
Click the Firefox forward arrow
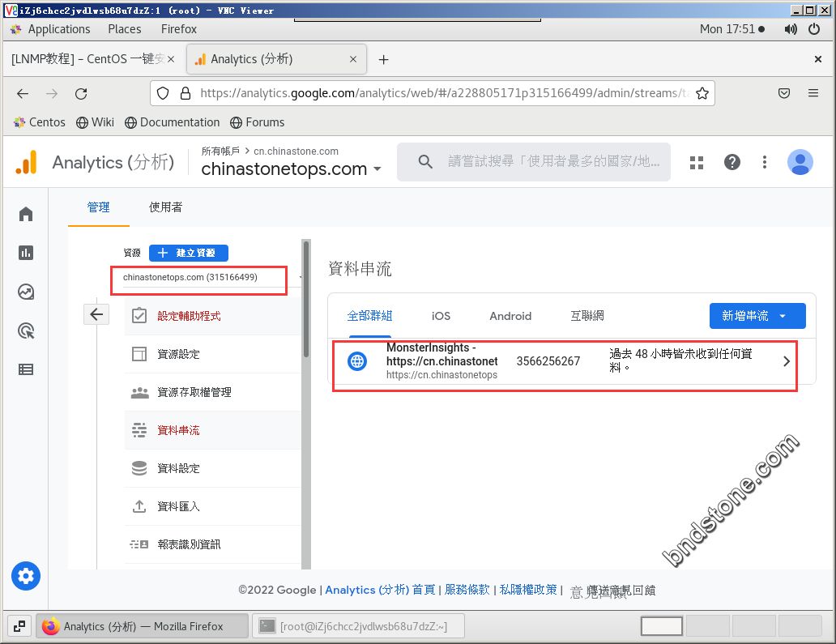coord(52,94)
